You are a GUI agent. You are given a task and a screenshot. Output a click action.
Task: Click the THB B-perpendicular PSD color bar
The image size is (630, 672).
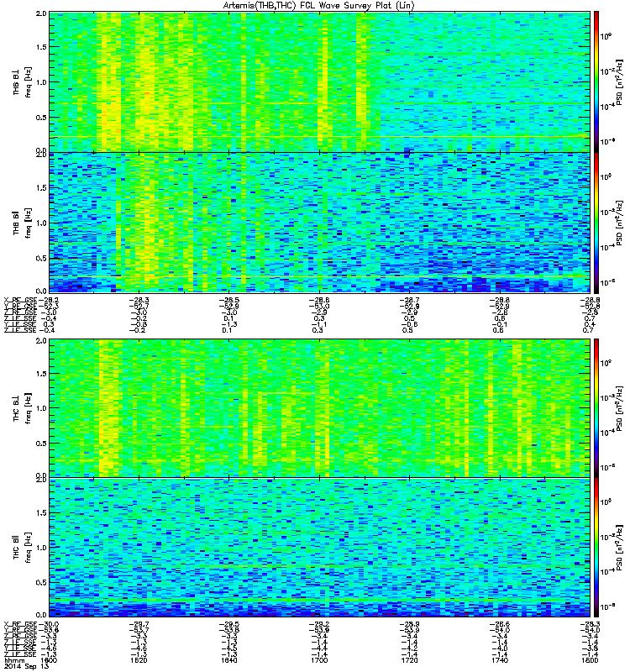pos(596,81)
